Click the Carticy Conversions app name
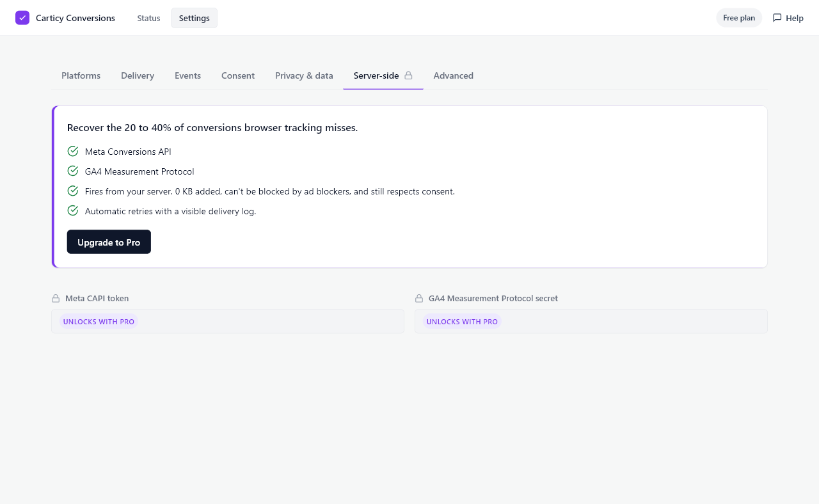This screenshot has width=819, height=504. [76, 18]
